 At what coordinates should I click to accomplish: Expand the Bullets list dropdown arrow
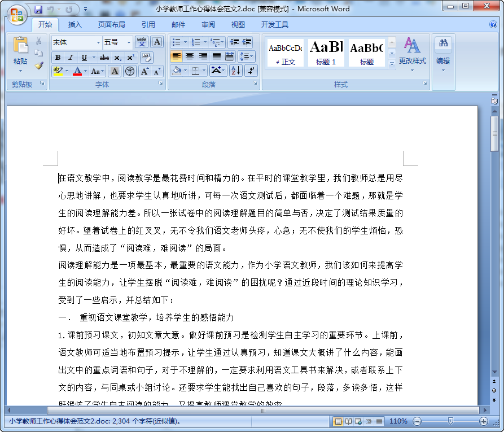coord(185,42)
